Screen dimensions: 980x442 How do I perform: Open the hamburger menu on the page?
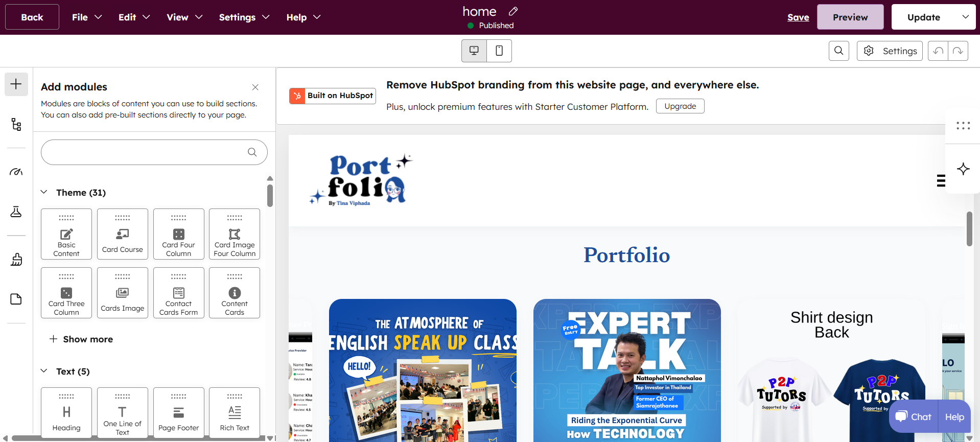(x=941, y=181)
